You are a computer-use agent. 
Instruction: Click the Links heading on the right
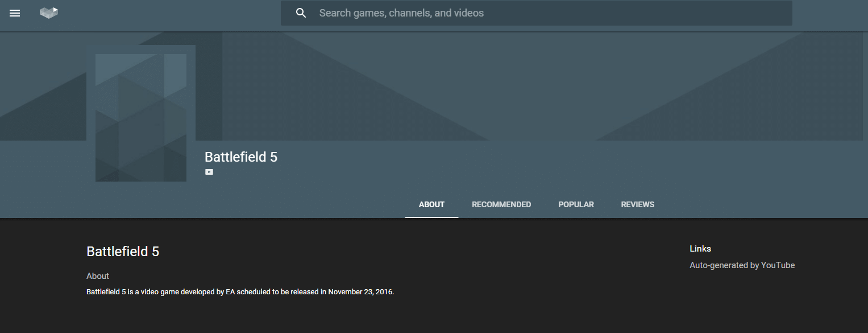point(700,249)
